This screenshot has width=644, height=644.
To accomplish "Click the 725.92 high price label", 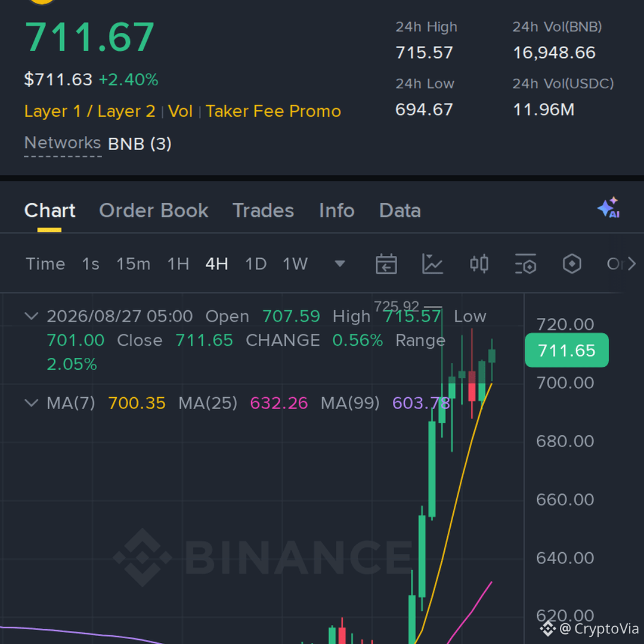I will [x=396, y=306].
